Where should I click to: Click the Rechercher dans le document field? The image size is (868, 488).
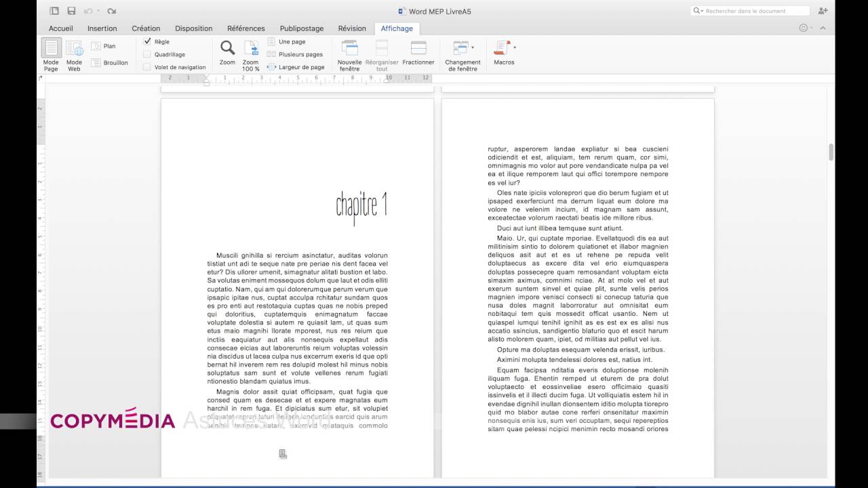tap(750, 11)
